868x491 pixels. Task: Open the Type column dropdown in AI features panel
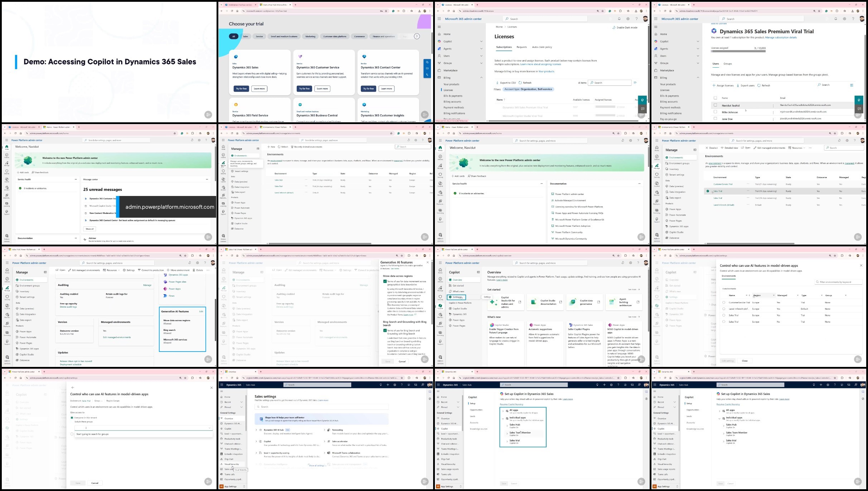pyautogui.click(x=821, y=295)
